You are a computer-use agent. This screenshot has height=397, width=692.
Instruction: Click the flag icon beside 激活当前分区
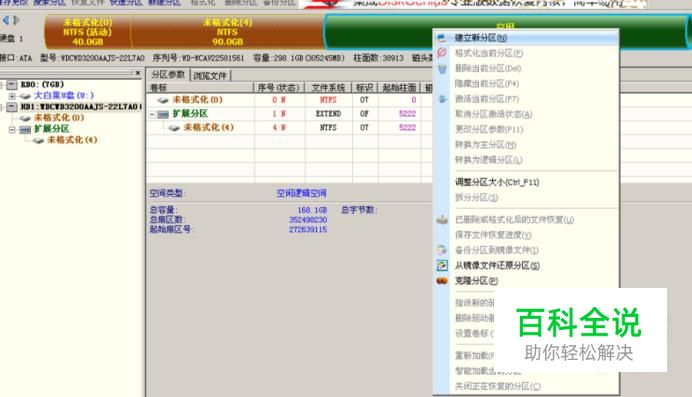(x=442, y=99)
